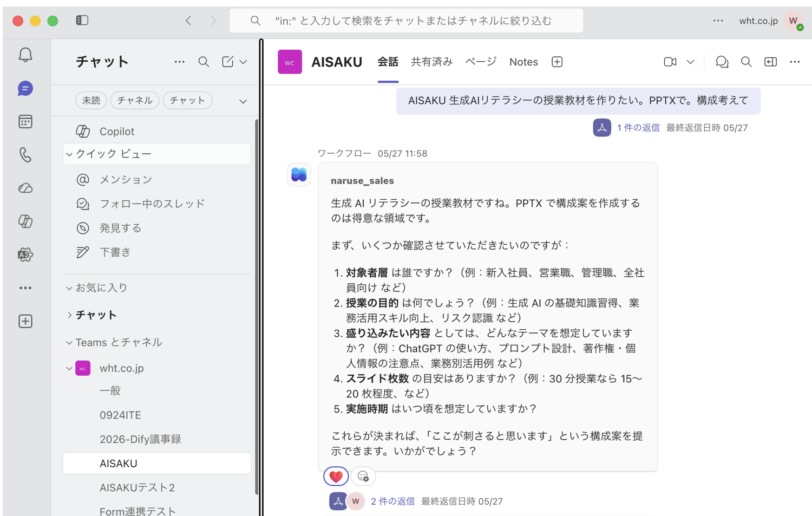The image size is (812, 516).
Task: Open the meeting options dropdown arrow
Action: point(690,62)
